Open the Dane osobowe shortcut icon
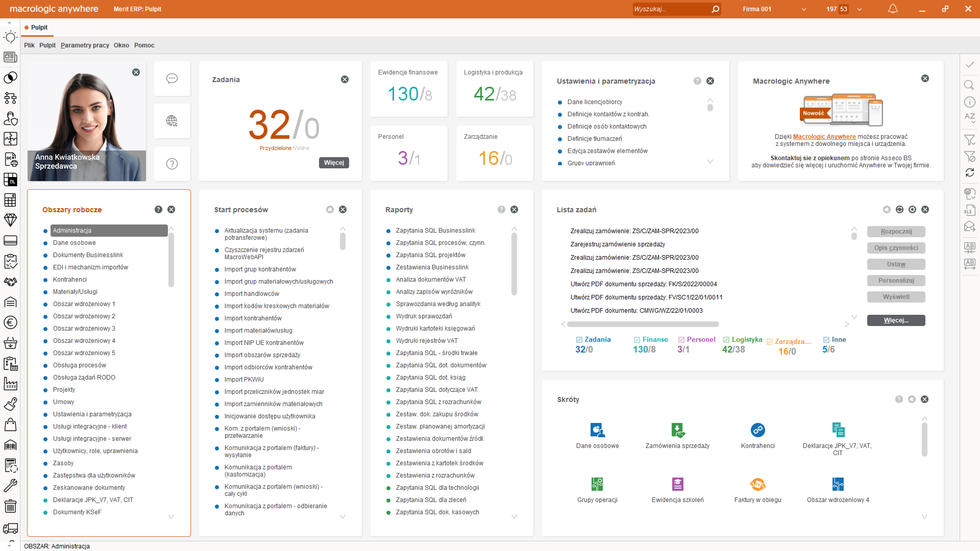The image size is (980, 551). 597,430
